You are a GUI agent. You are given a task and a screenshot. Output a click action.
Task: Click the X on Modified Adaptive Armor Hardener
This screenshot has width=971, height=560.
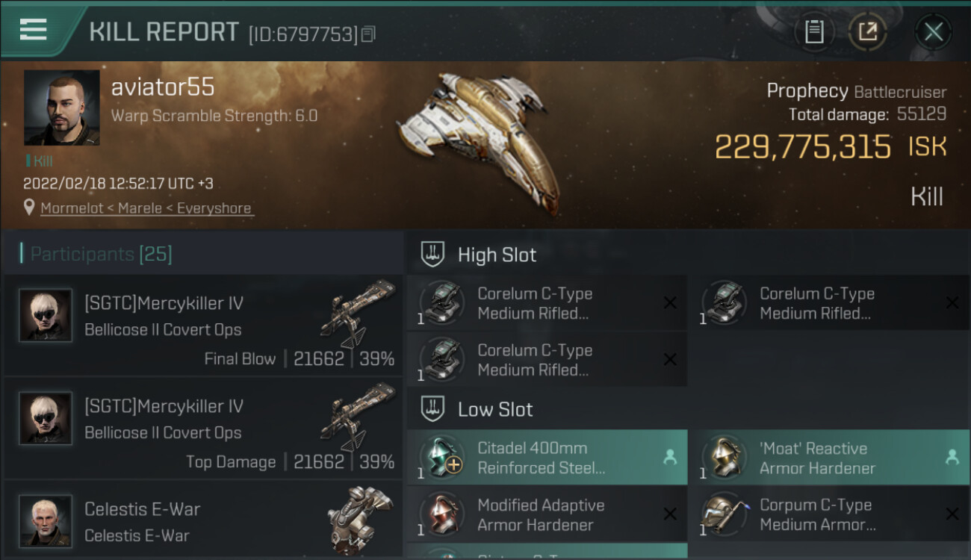[x=670, y=514]
